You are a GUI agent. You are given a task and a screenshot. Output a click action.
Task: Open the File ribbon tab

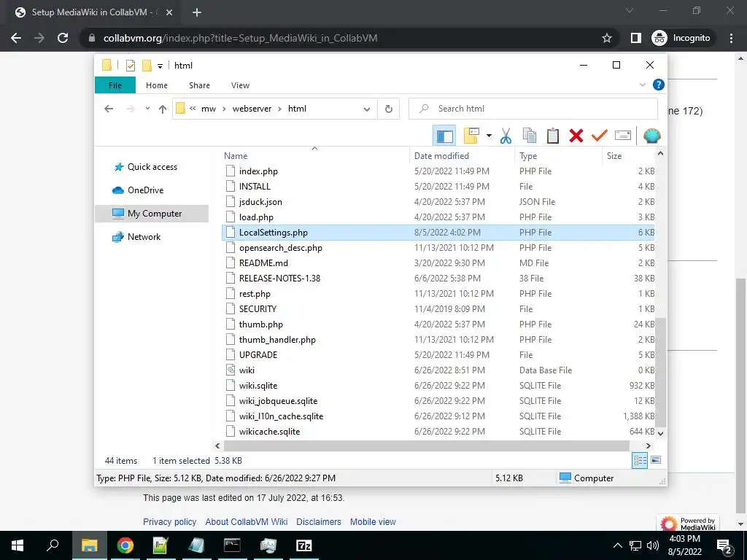[x=115, y=85]
